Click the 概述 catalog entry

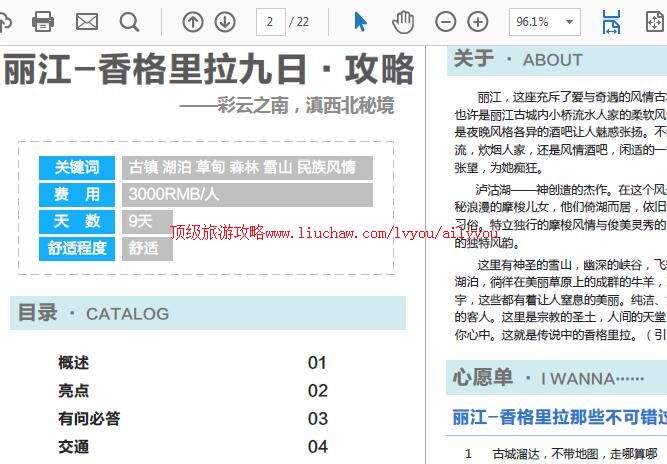(x=74, y=363)
